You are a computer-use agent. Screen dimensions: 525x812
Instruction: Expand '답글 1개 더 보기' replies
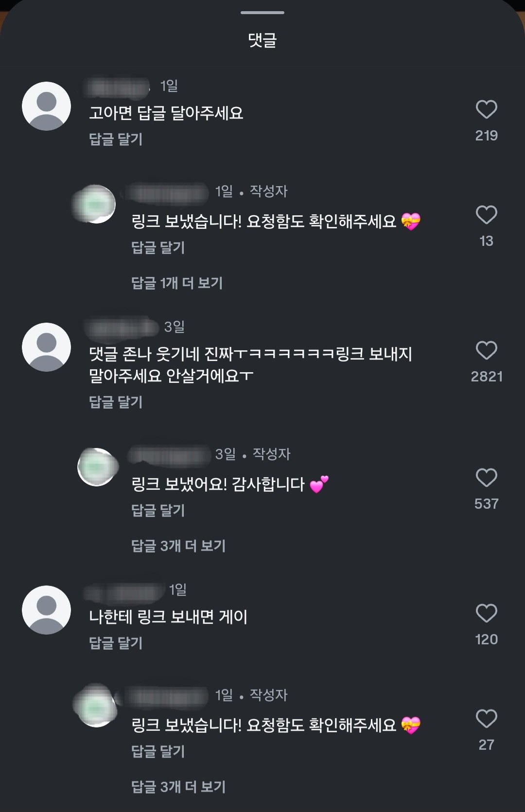(x=177, y=283)
